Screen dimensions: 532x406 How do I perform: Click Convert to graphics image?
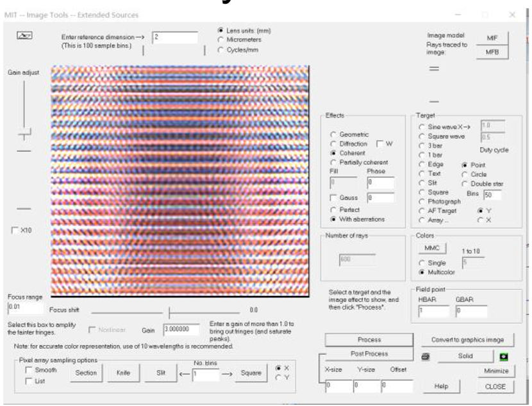coord(467,339)
